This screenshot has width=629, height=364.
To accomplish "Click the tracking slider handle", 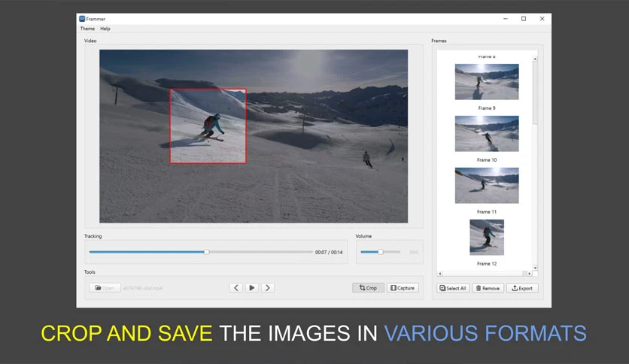I will pyautogui.click(x=207, y=252).
